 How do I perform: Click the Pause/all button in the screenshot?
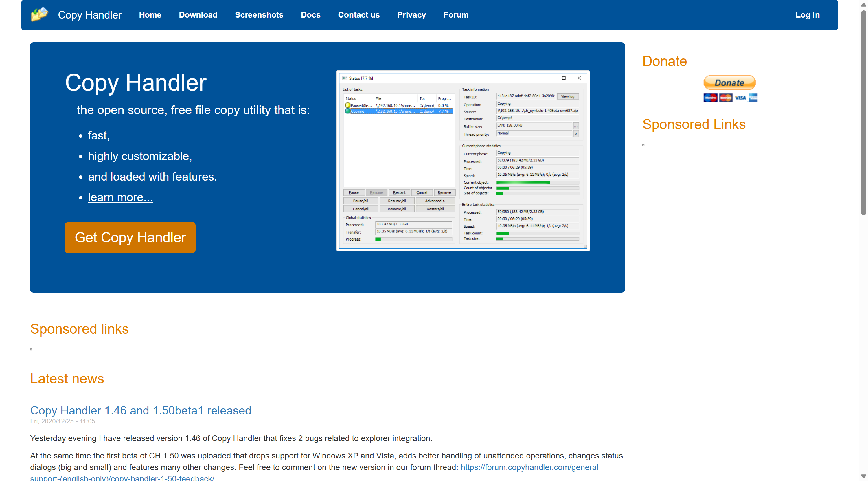(x=361, y=201)
